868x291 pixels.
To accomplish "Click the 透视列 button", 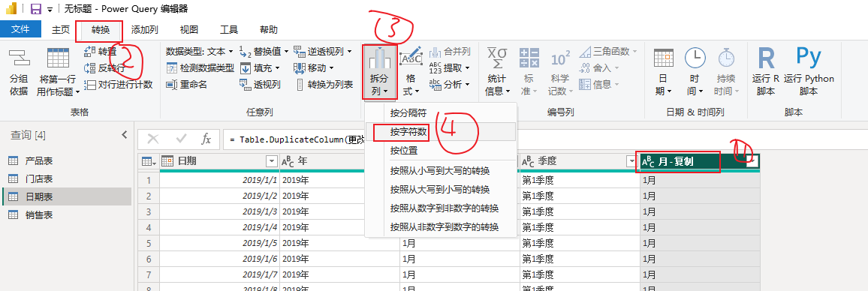I will click(260, 85).
